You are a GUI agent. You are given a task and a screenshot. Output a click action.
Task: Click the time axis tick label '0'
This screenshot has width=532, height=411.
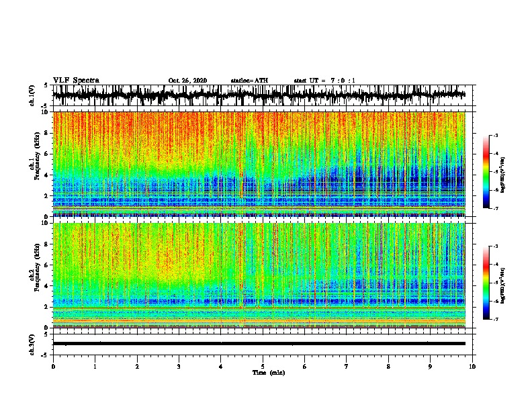click(53, 367)
